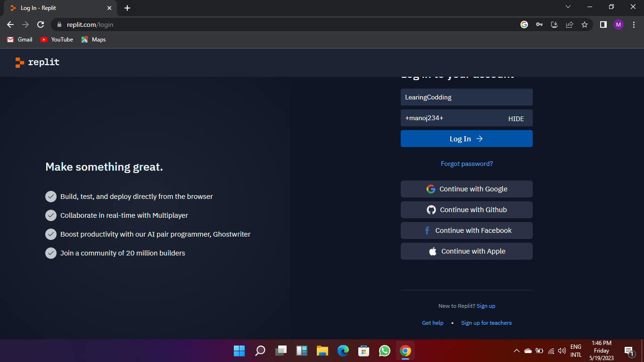Expand the Chrome tab search dropdown
This screenshot has height=362, width=644.
coord(568,7)
